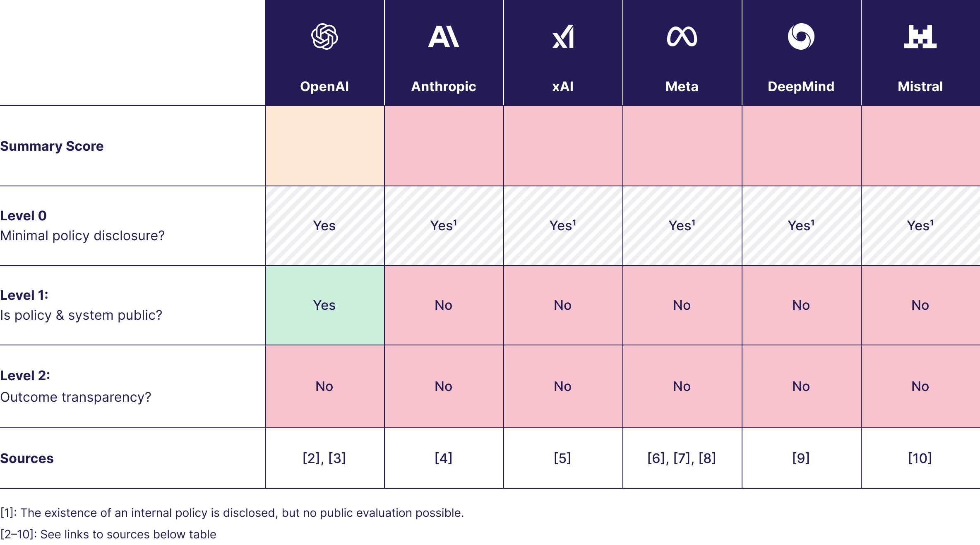980x545 pixels.
Task: Click the Meta infinity logo
Action: pos(682,36)
